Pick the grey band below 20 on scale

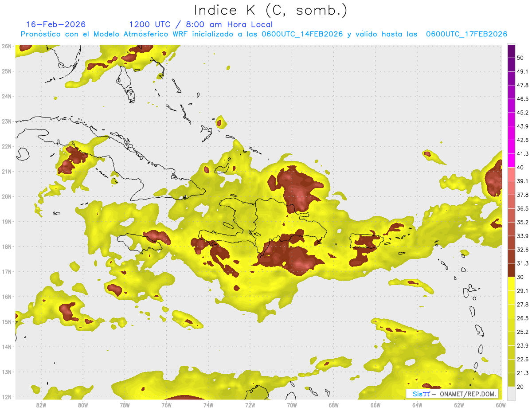(511, 393)
